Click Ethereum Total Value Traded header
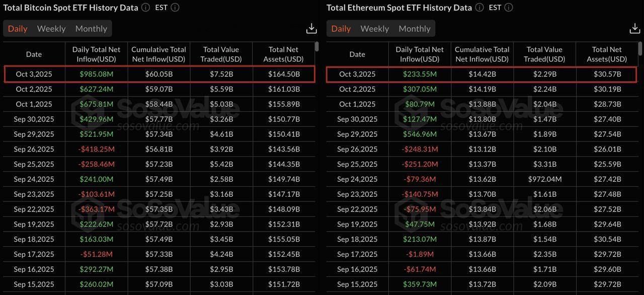 544,54
